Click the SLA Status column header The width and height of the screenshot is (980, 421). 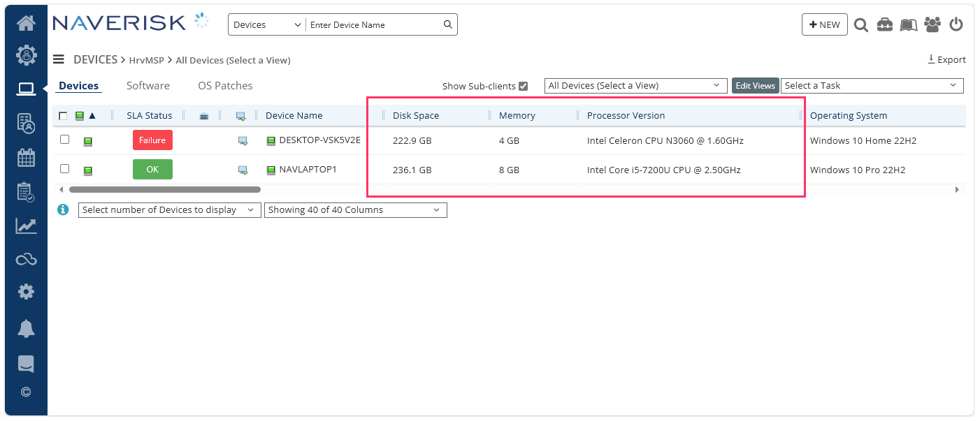[149, 116]
